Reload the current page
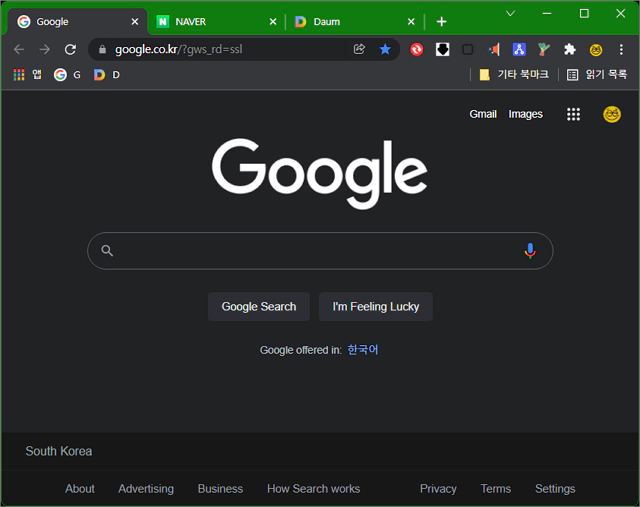Screen dimensions: 640x507 click(x=70, y=50)
